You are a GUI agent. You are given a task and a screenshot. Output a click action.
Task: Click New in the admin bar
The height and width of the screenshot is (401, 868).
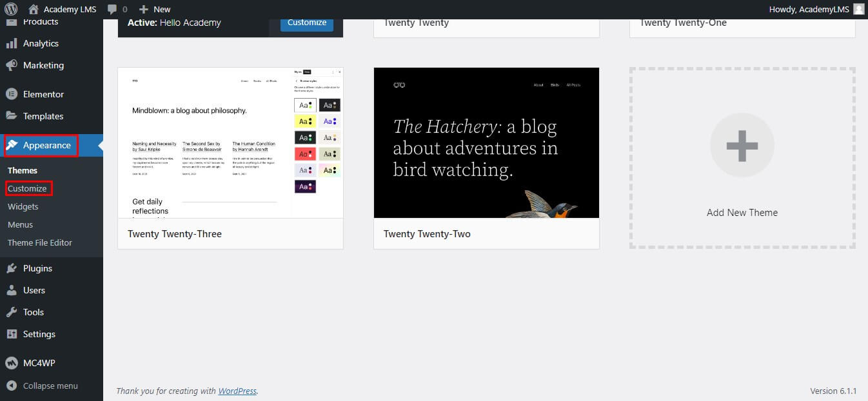[x=162, y=9]
